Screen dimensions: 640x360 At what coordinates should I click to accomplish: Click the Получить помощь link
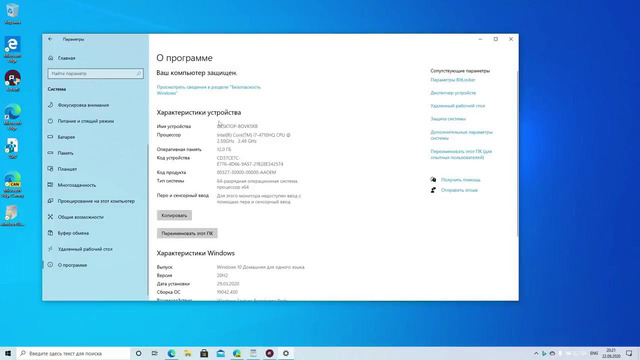460,180
